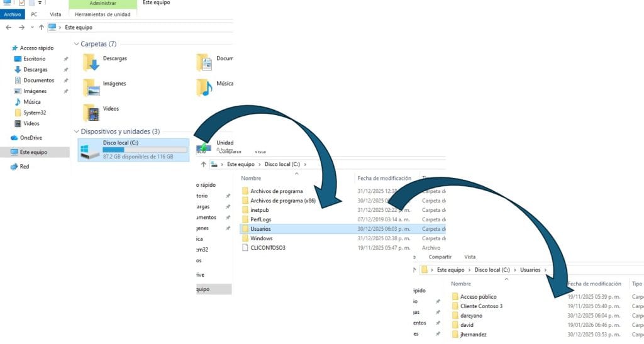Select the Usuarios folder row
The width and height of the screenshot is (644, 344).
point(261,229)
